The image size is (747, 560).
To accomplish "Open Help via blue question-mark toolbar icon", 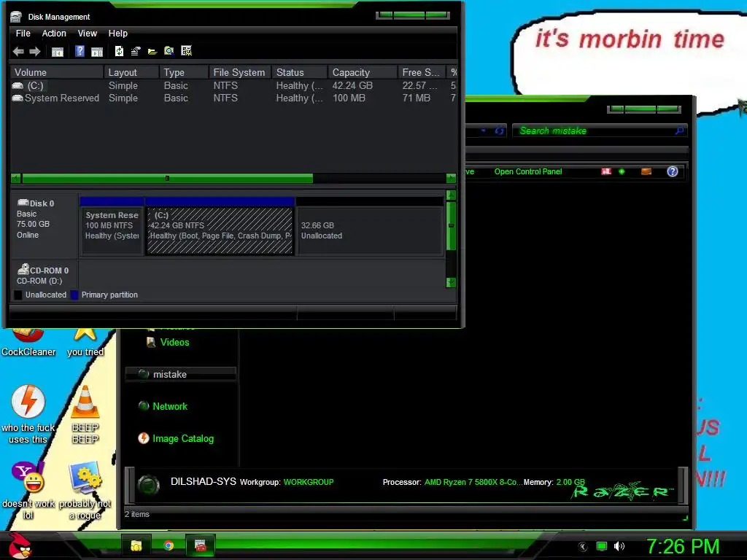I will point(80,51).
